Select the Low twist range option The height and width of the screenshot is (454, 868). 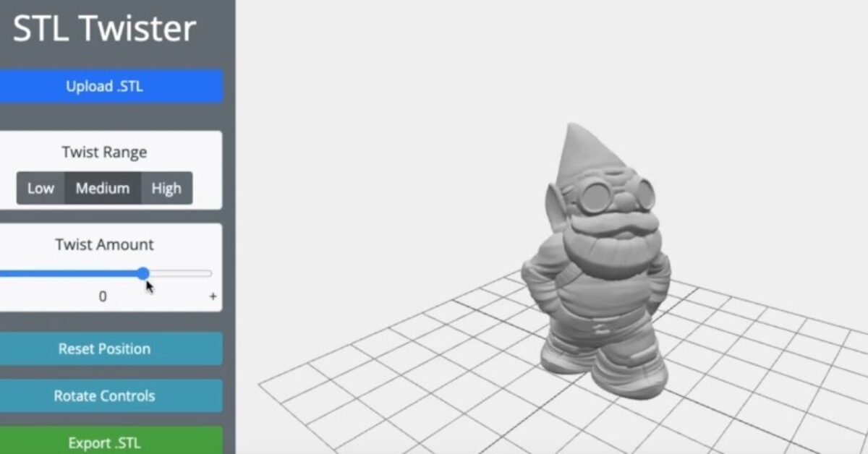[41, 188]
